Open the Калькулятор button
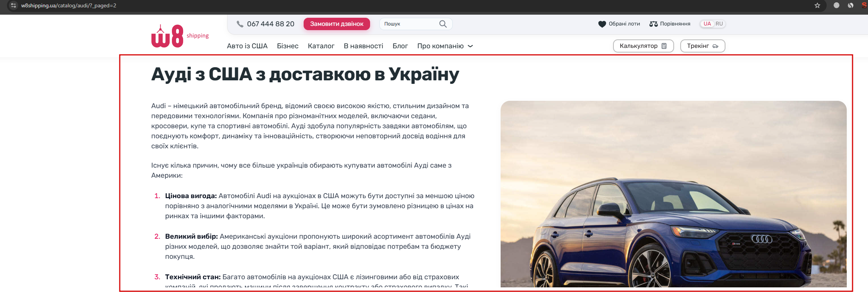The width and height of the screenshot is (868, 292). (x=644, y=46)
